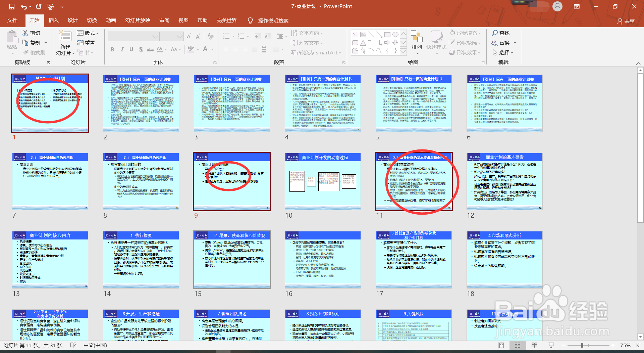Toggle Bold formatting

112,49
